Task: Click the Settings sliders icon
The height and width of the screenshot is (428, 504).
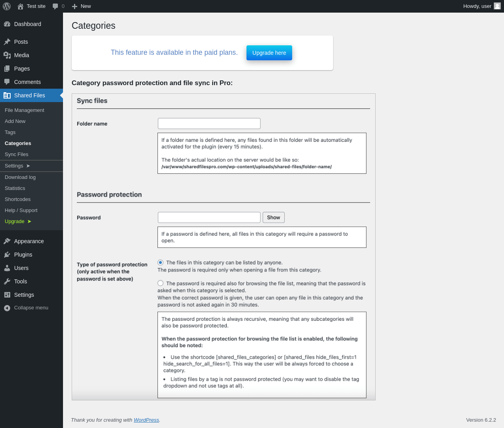Action: [x=7, y=295]
